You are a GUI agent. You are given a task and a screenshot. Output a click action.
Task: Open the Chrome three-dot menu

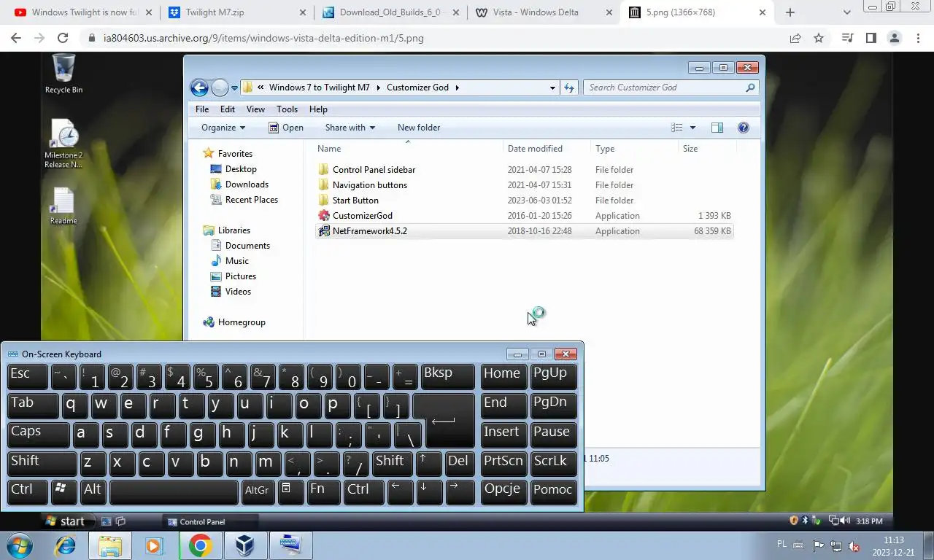[918, 38]
